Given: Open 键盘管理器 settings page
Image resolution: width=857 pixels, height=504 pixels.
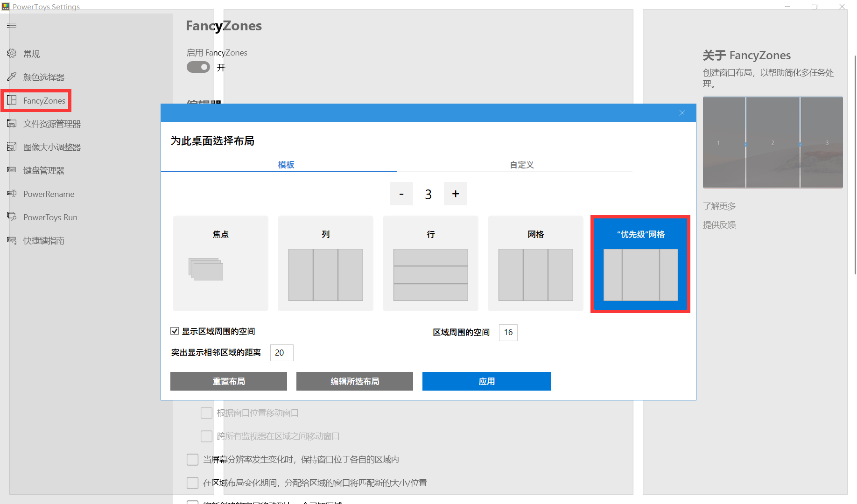Looking at the screenshot, I should (x=44, y=170).
